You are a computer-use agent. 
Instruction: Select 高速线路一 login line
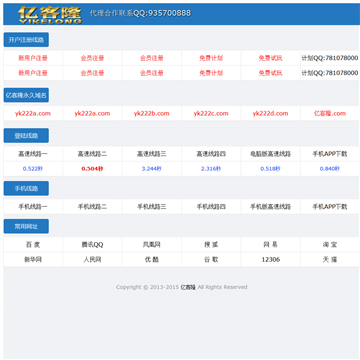pyautogui.click(x=33, y=154)
